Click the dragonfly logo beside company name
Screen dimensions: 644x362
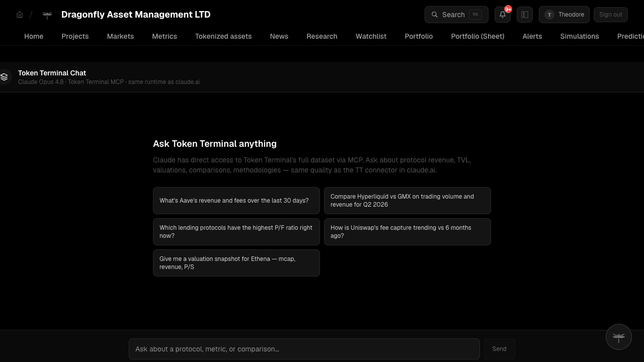pyautogui.click(x=47, y=15)
